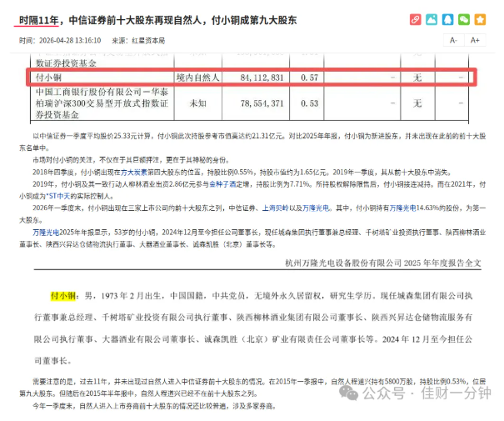Click the 中国工商银行股份有限公司-华泰柏瑞沪深300 fund name cell
This screenshot has width=504, height=421.
102,103
